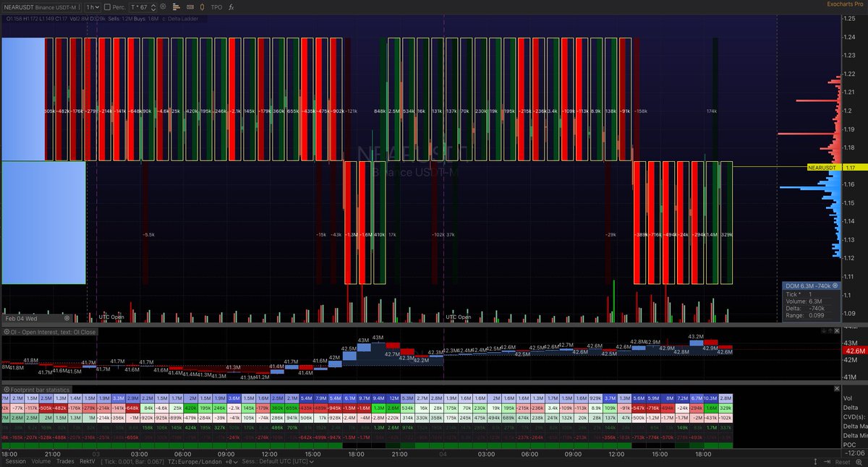The height and width of the screenshot is (467, 868).
Task: Move the Open Interest panel up
Action: click(x=830, y=331)
